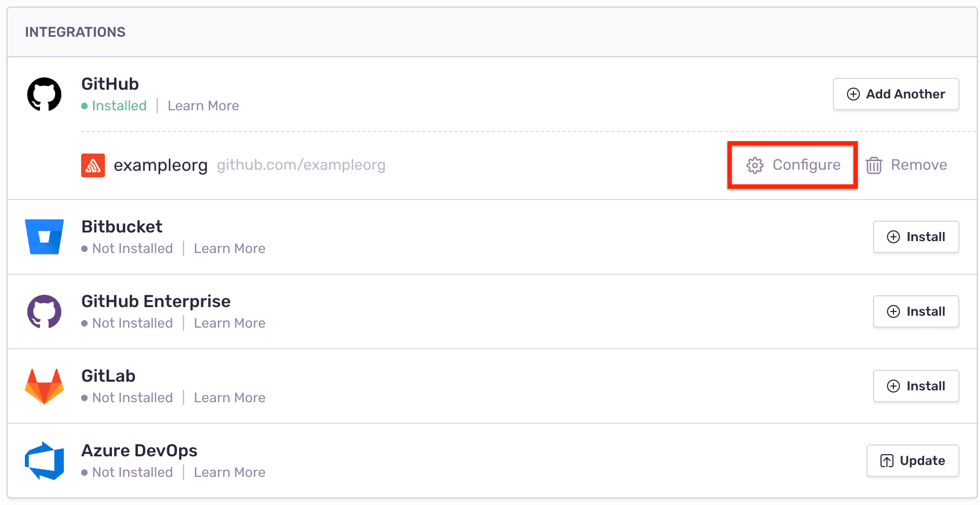The width and height of the screenshot is (980, 505).
Task: Install the GitHub Enterprise integration
Action: [x=916, y=311]
